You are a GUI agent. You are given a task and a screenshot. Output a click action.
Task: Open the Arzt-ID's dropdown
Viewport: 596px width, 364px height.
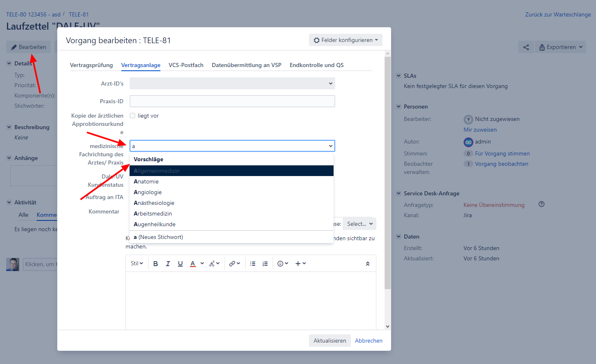(232, 83)
